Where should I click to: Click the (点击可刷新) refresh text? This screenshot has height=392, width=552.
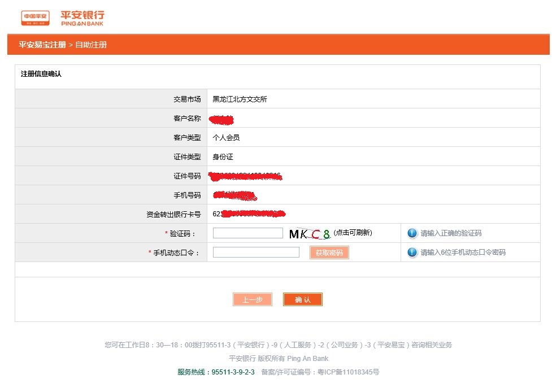click(353, 233)
